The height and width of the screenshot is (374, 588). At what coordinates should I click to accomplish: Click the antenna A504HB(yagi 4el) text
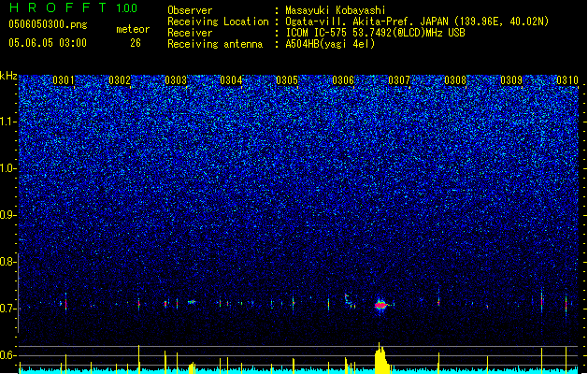330,44
